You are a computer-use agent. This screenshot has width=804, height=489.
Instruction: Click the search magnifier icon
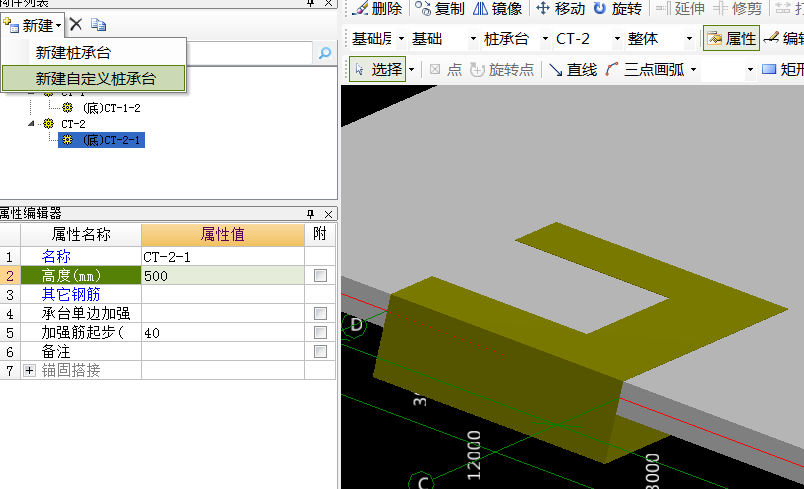pyautogui.click(x=325, y=53)
